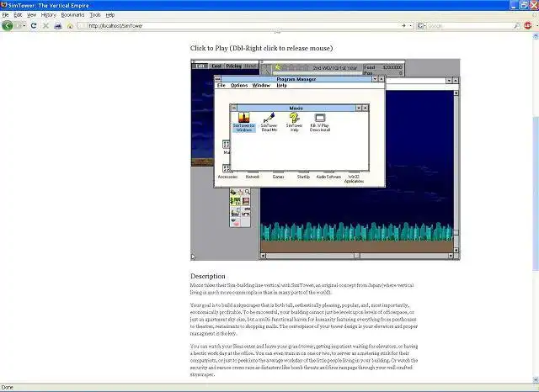The width and height of the screenshot is (539, 392).
Task: Open the browser Tools menu
Action: 95,15
